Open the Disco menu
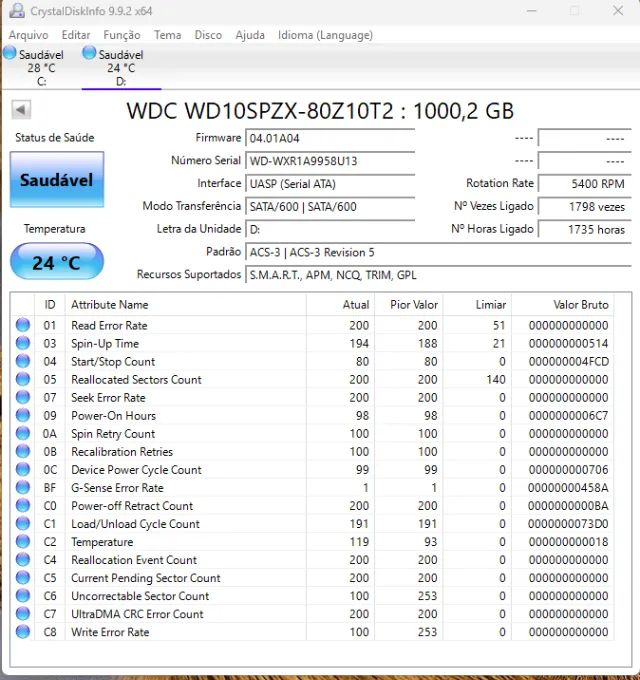Viewport: 640px width, 680px height. (208, 35)
